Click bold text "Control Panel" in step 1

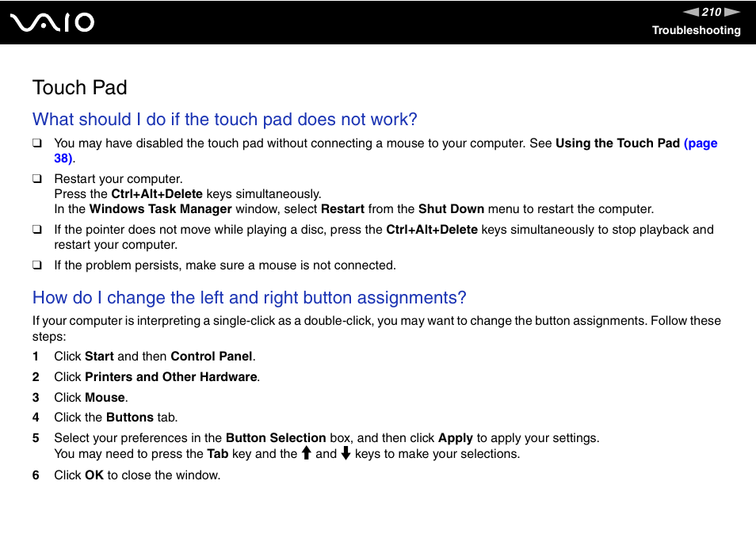tap(211, 357)
